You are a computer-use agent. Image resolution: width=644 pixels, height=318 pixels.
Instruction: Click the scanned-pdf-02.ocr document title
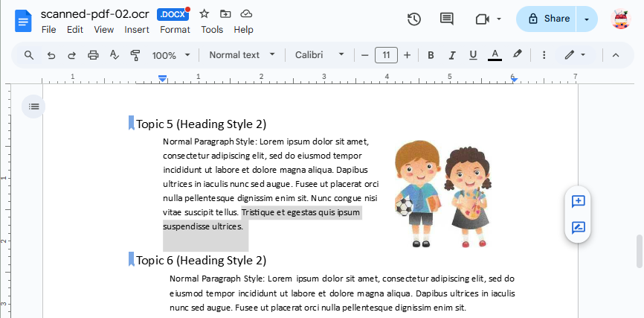tap(95, 14)
